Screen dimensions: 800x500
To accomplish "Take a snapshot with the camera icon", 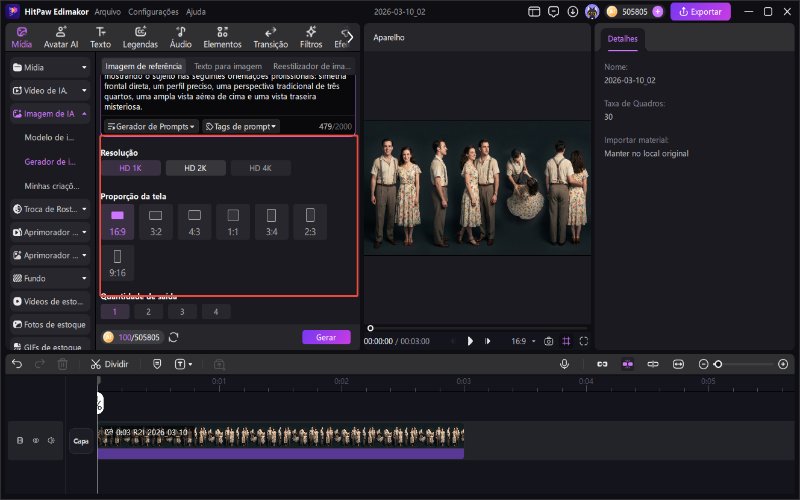I will pyautogui.click(x=549, y=341).
